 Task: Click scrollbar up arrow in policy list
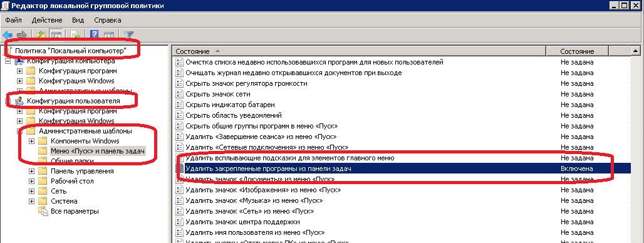pyautogui.click(x=635, y=51)
